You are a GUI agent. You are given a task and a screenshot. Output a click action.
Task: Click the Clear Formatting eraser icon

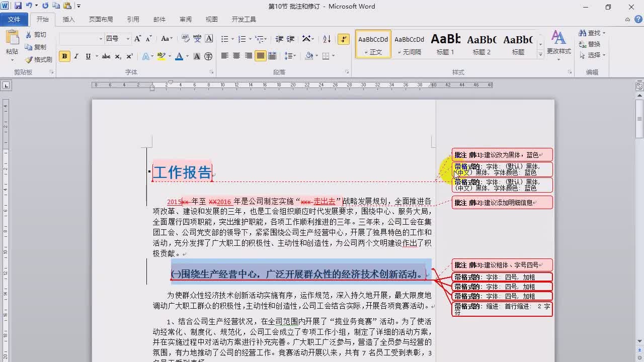point(185,39)
